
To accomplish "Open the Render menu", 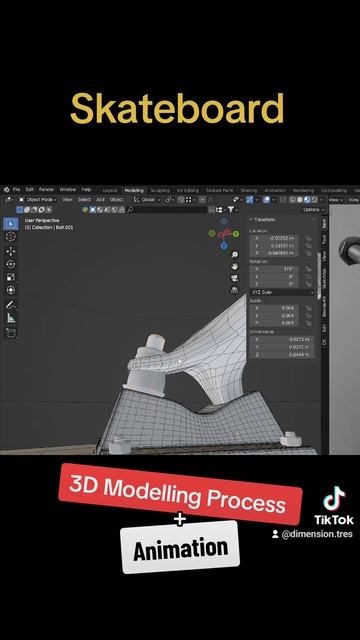I will [x=47, y=190].
